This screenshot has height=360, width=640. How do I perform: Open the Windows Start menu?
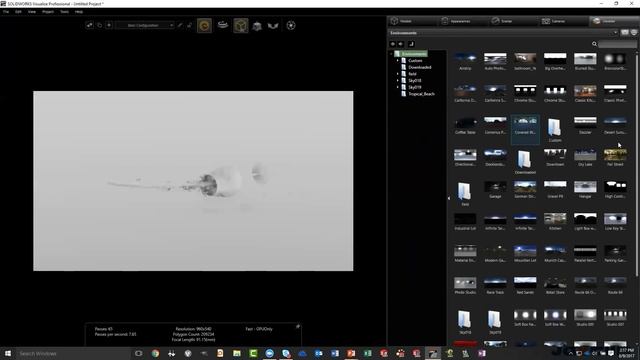pos(8,353)
